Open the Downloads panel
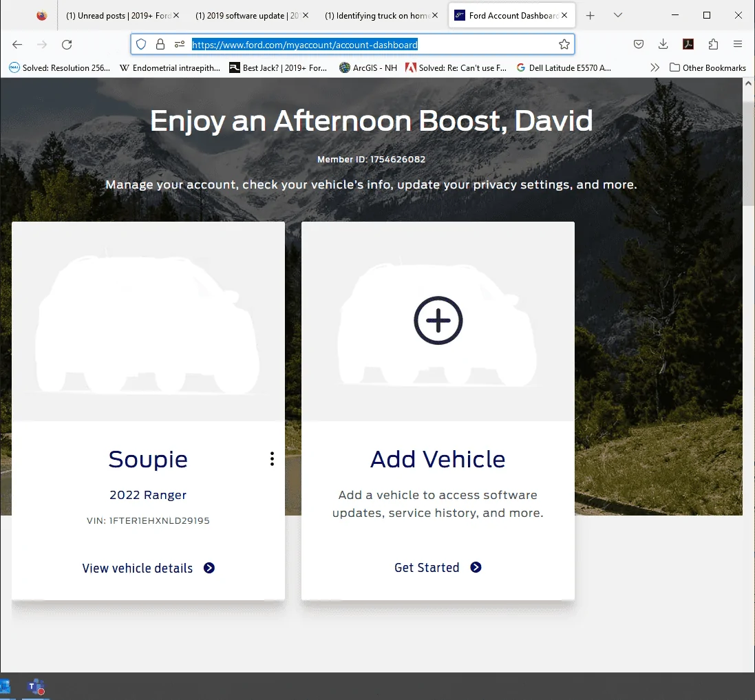Viewport: 755px width, 700px height. 663,44
